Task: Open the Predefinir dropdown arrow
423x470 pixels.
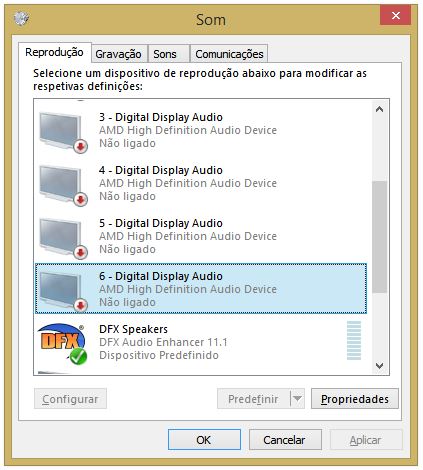Action: (297, 398)
